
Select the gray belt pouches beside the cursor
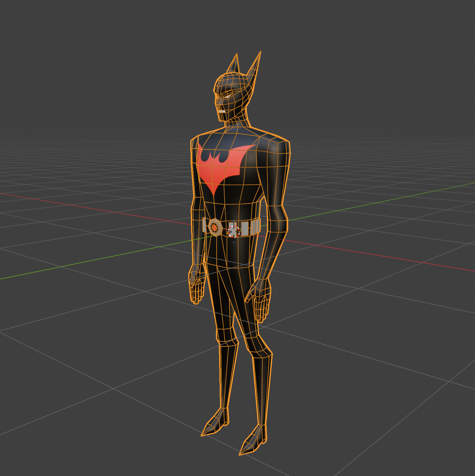pos(251,228)
